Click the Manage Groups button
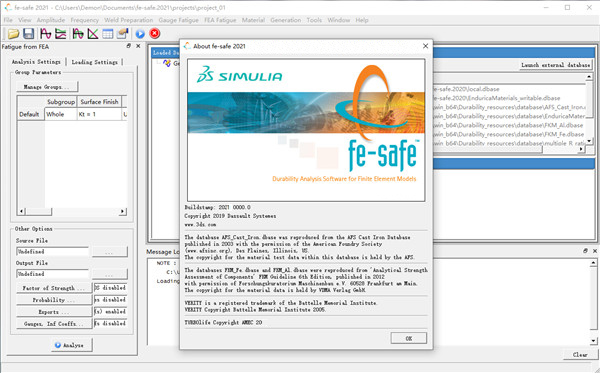 pos(47,87)
